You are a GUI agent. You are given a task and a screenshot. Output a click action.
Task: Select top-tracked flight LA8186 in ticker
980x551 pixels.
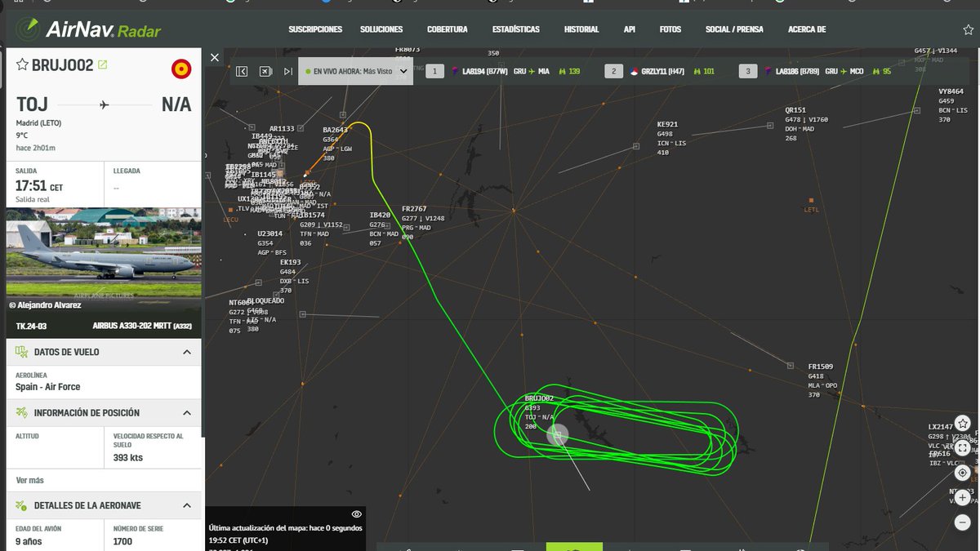pos(817,72)
